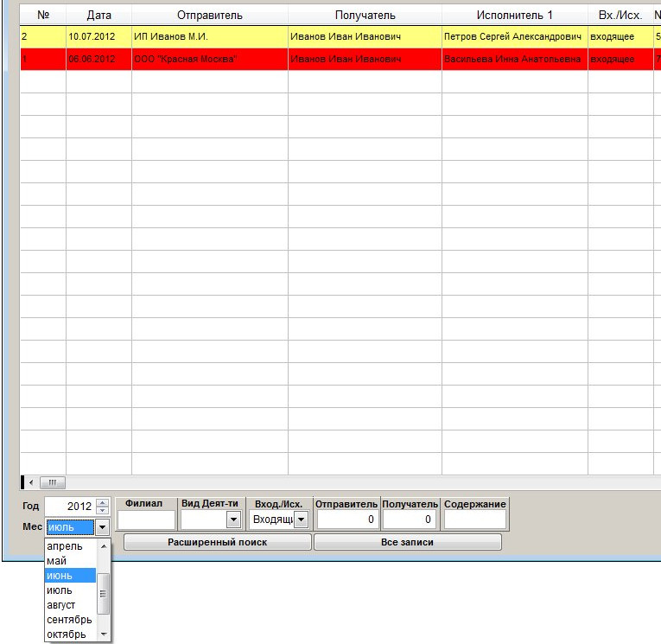This screenshot has width=661, height=644.
Task: Click Иванов Иван Иванович in the yellow row
Action: click(x=365, y=36)
